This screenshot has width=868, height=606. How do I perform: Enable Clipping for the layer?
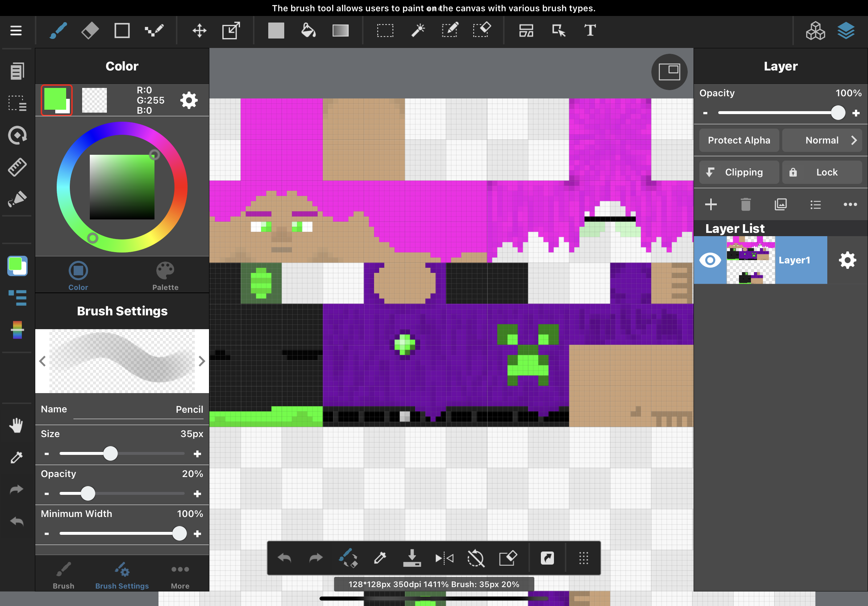coord(739,172)
